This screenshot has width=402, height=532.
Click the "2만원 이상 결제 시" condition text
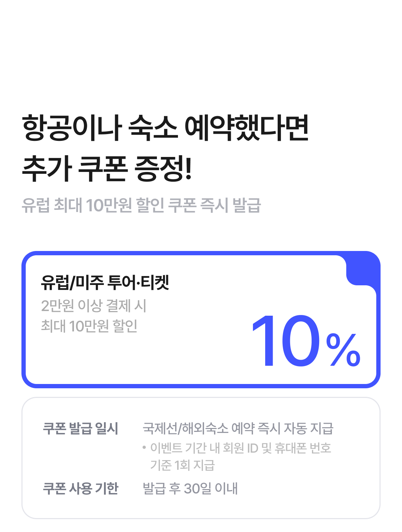click(94, 306)
